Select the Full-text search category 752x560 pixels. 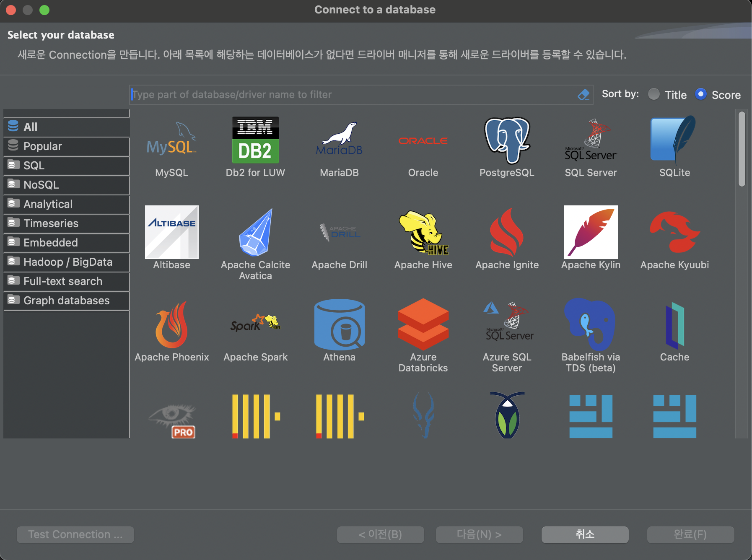(67, 281)
